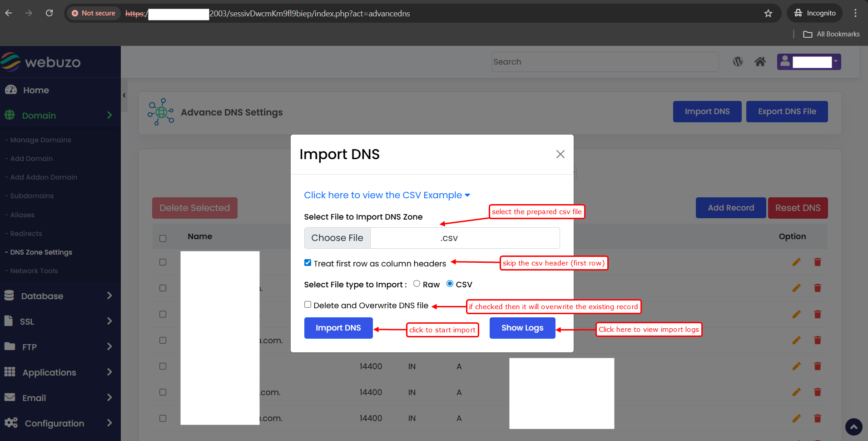This screenshot has width=868, height=441.
Task: Click Delete Selected button
Action: point(195,208)
